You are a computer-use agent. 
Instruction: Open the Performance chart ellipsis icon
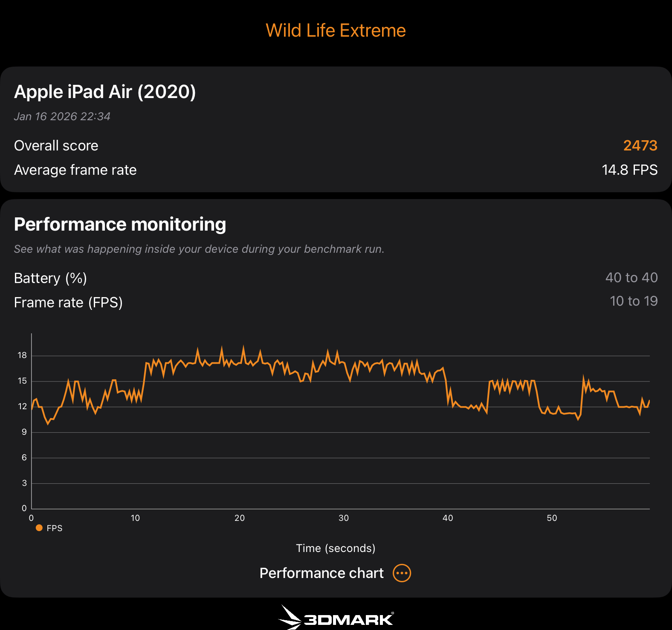click(x=402, y=573)
